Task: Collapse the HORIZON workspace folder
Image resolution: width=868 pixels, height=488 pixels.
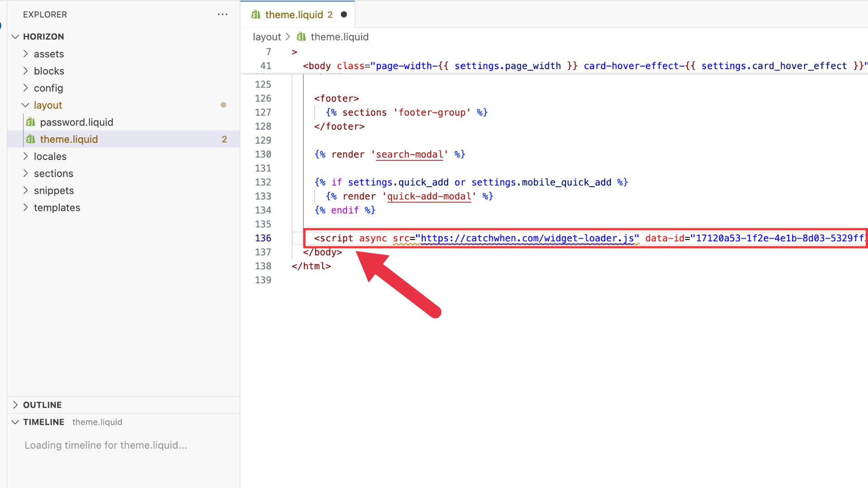Action: click(x=15, y=37)
